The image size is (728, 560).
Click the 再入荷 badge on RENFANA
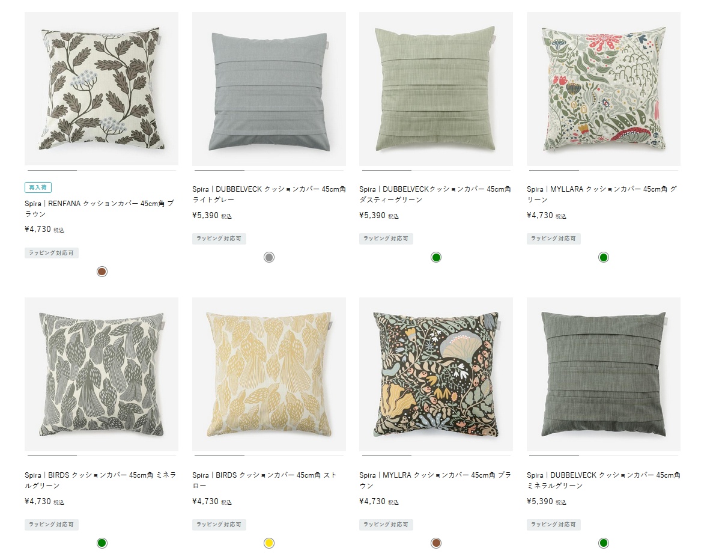pyautogui.click(x=38, y=187)
